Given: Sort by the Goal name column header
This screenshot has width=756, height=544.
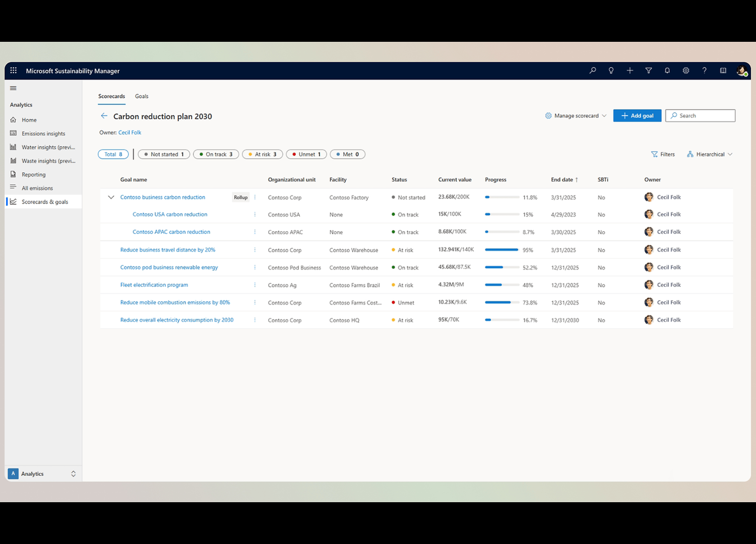Looking at the screenshot, I should tap(134, 179).
